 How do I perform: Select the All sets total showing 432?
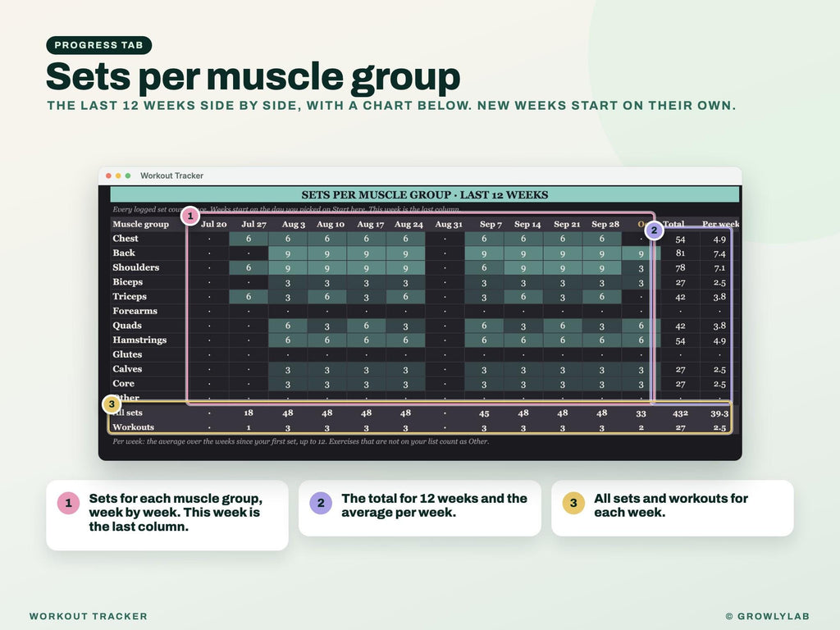[x=680, y=413]
